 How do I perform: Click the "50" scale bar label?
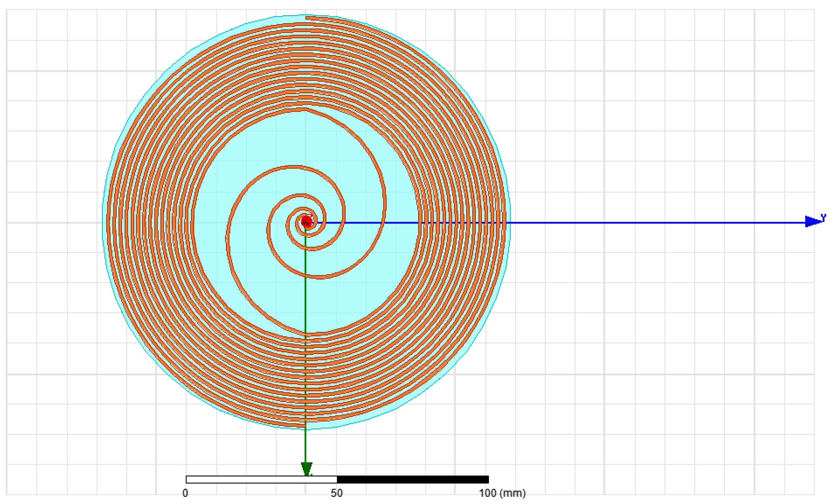pos(337,493)
